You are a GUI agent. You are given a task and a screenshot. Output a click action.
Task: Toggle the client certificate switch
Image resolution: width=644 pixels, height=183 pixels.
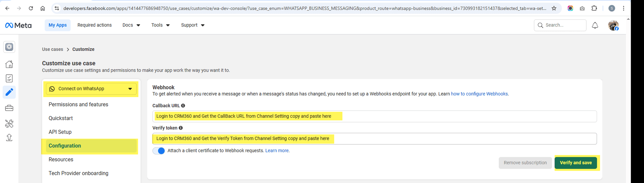tap(159, 151)
